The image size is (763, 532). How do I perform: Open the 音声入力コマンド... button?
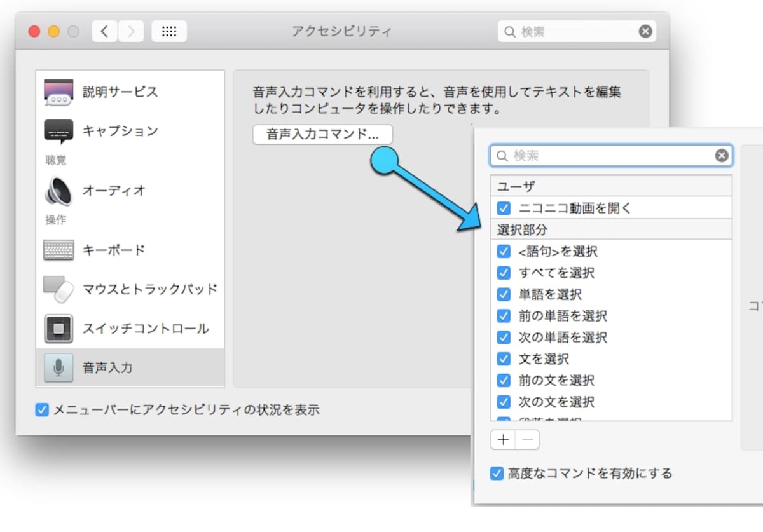point(322,134)
